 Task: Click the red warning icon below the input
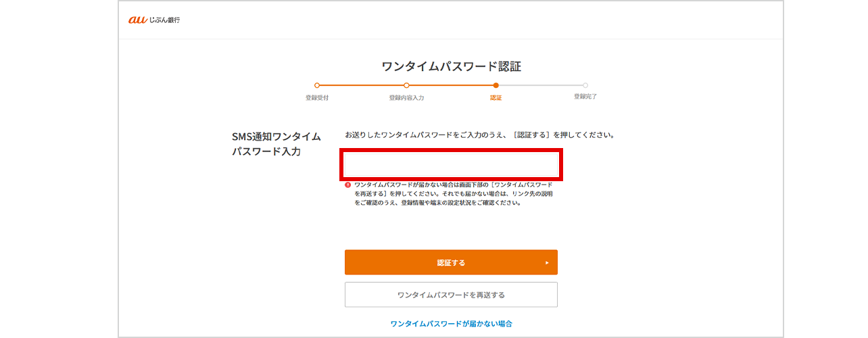coord(347,185)
